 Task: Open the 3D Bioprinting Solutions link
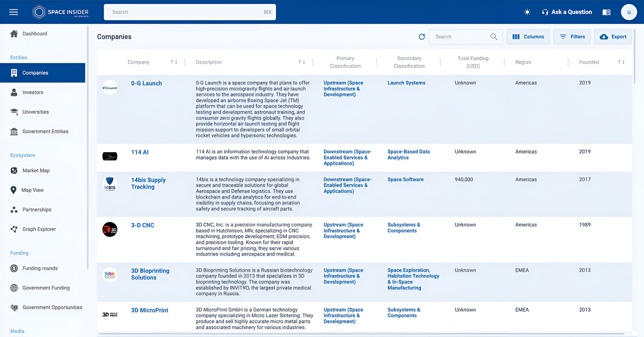pos(150,274)
